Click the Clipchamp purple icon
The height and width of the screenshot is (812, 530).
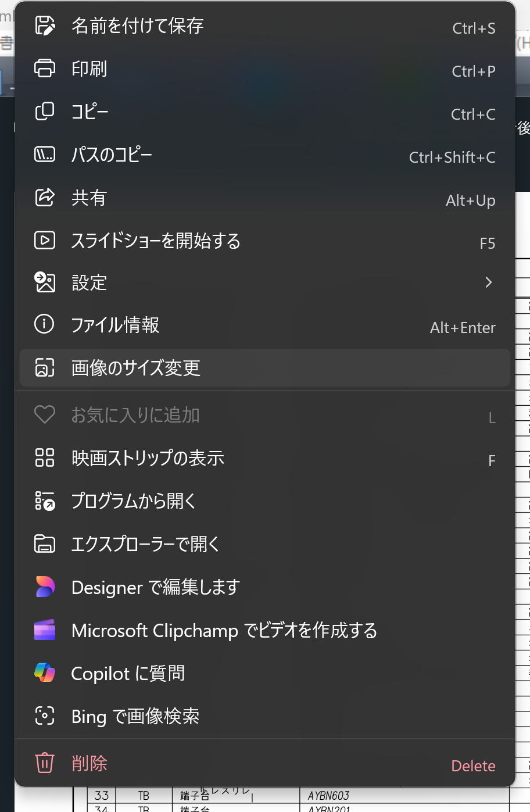pyautogui.click(x=45, y=630)
